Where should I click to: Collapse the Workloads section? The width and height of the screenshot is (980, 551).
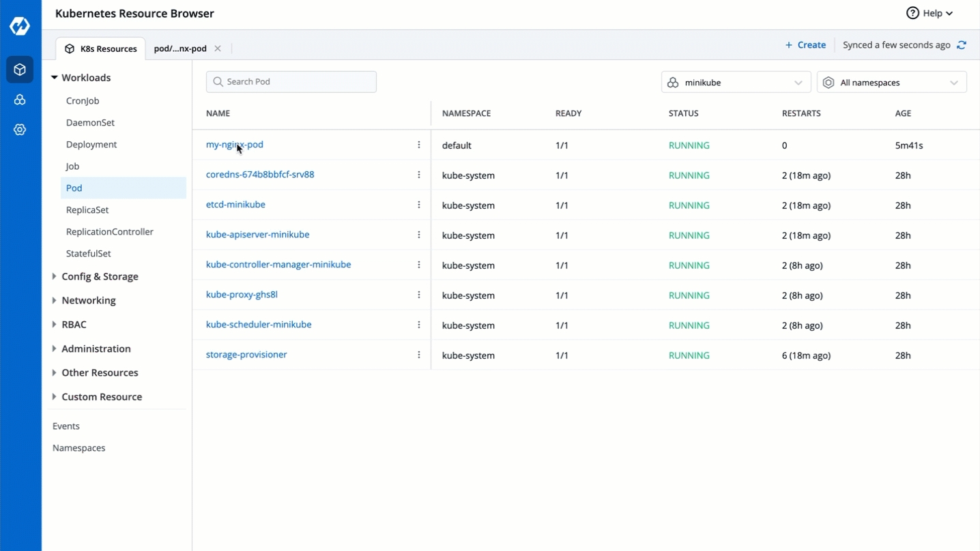(55, 78)
